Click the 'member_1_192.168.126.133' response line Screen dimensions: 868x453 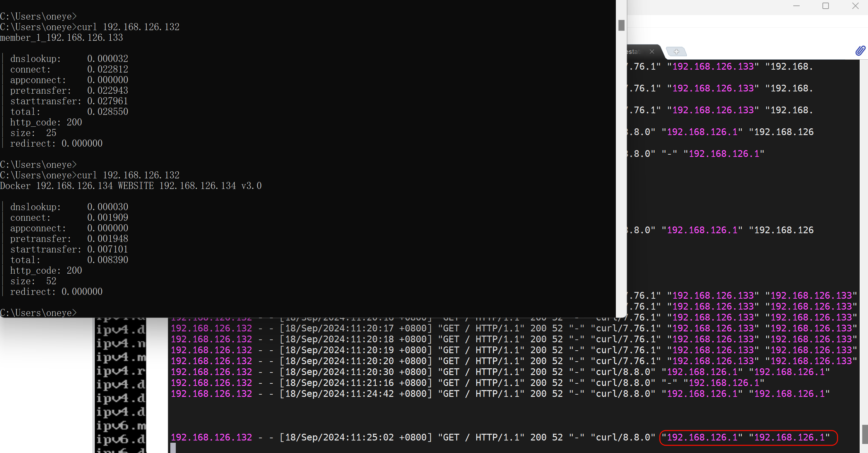[61, 38]
